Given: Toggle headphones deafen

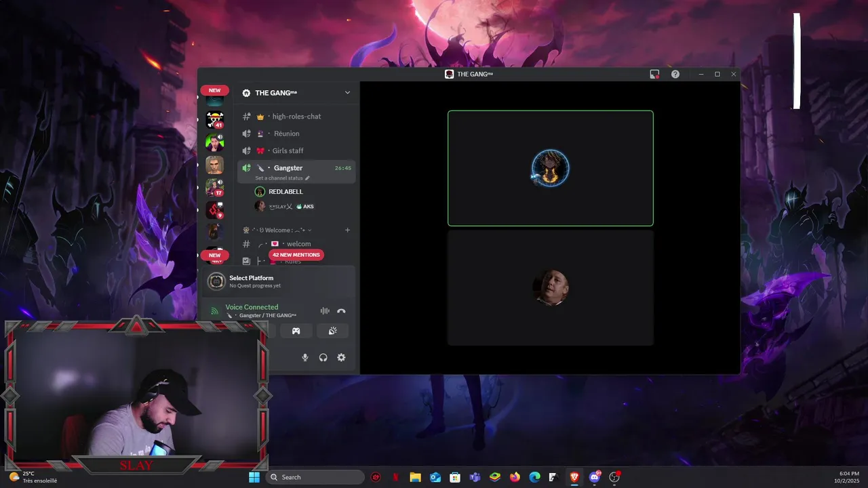Looking at the screenshot, I should 323,357.
